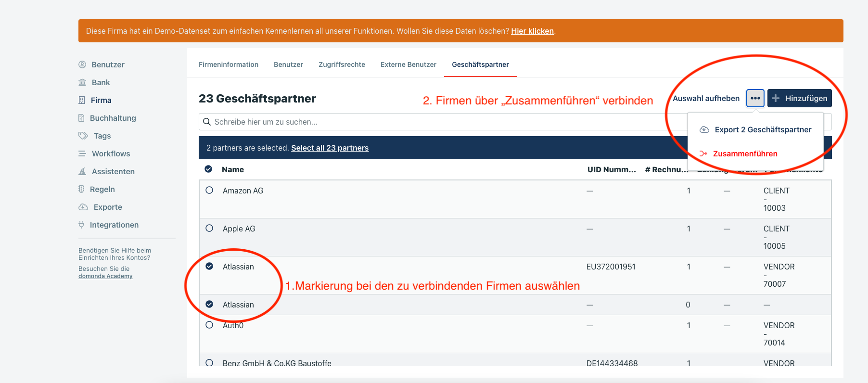Screen dimensions: 868x383
Task: Click the Hinzufügen button
Action: pos(799,98)
